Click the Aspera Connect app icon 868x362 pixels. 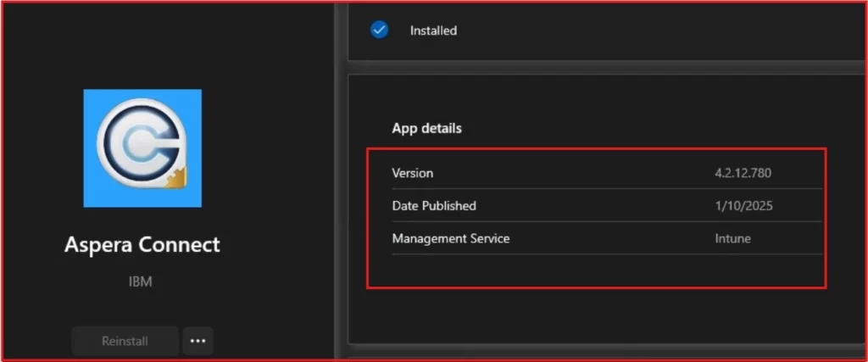pos(142,148)
